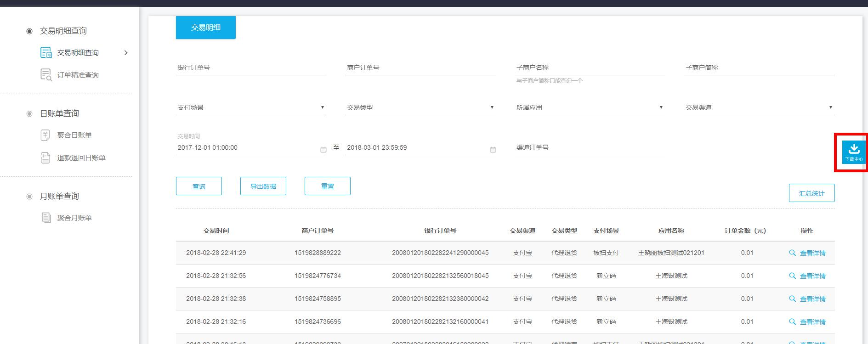Focus the 子商户名称 input field
868x344 pixels.
[x=590, y=68]
